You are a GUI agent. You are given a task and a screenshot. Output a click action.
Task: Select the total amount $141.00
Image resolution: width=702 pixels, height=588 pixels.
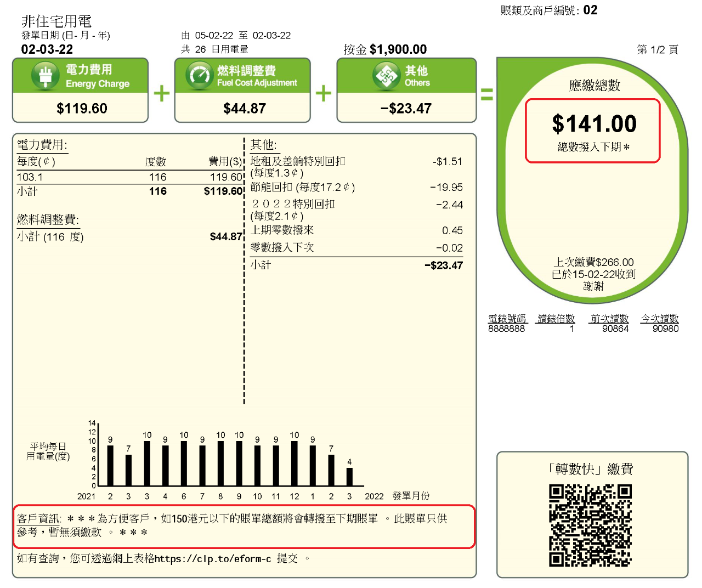coord(594,124)
